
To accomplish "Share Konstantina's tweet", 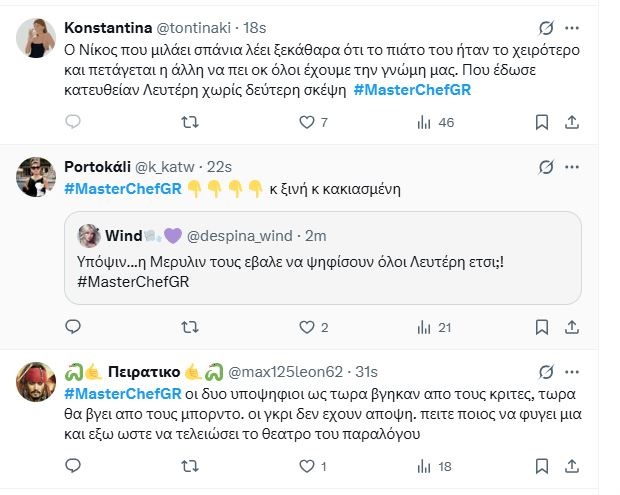I will (x=572, y=122).
